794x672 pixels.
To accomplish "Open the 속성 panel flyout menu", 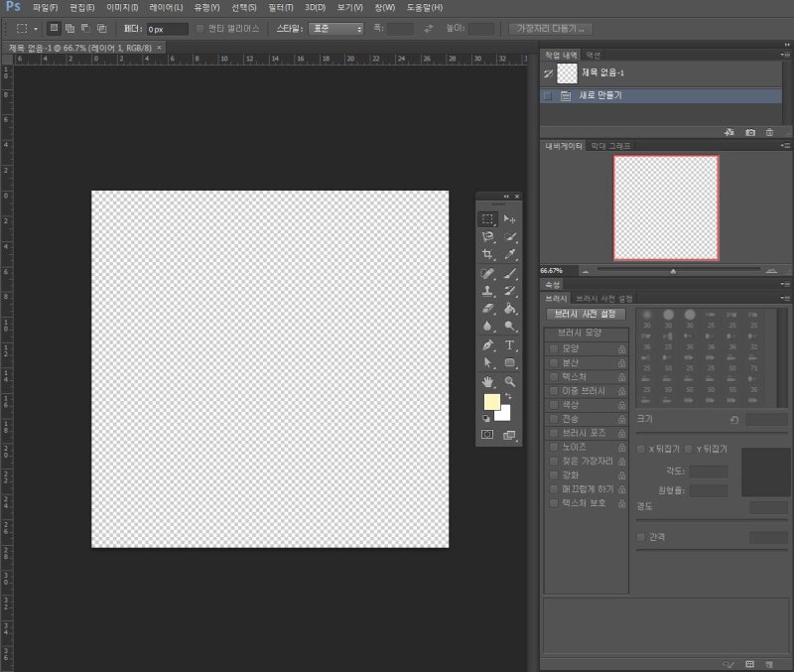I will point(785,285).
